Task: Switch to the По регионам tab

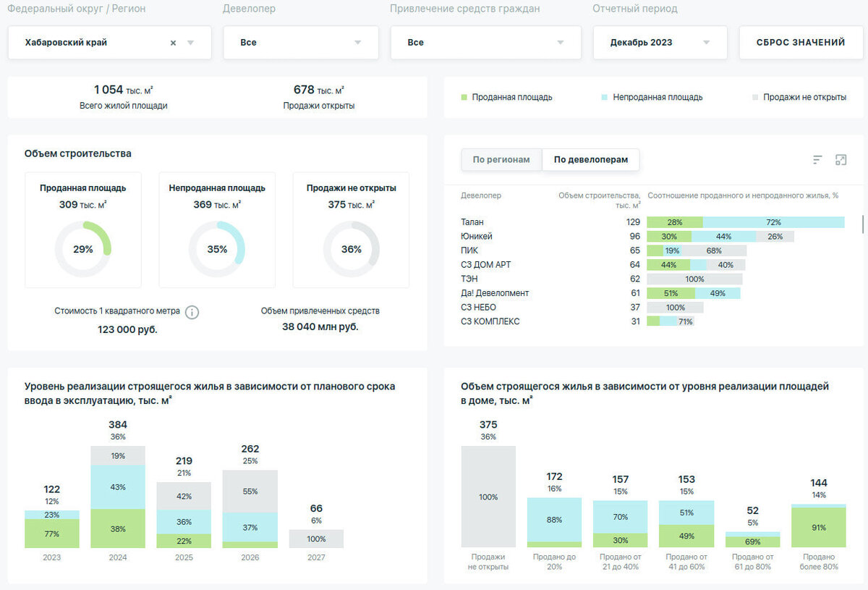Action: pyautogui.click(x=502, y=160)
